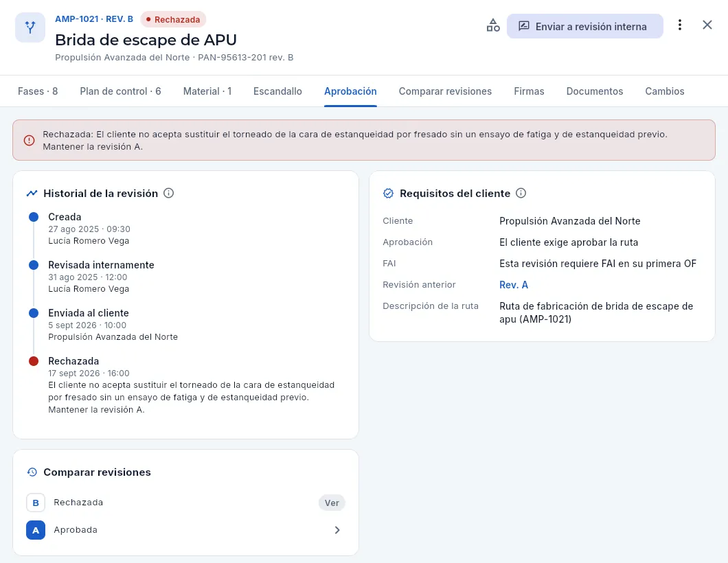This screenshot has height=563, width=728.
Task: Open the Rev. A previous revision link
Action: point(514,285)
